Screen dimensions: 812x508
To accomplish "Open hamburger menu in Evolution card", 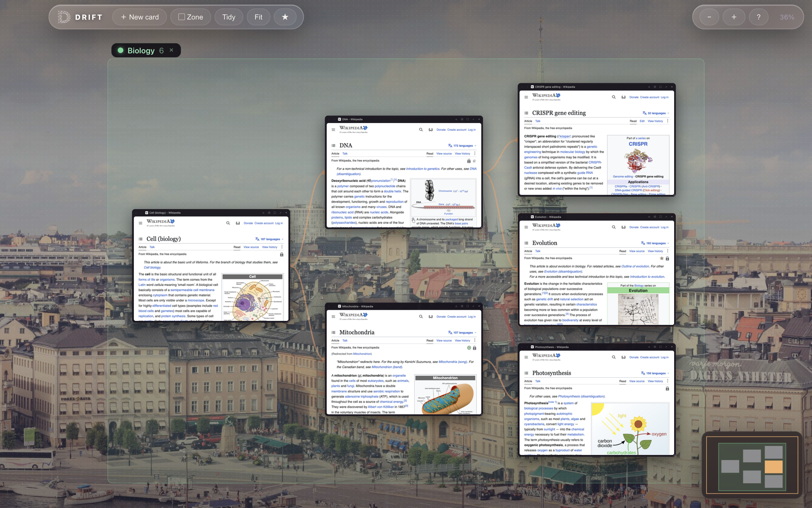I will [526, 227].
